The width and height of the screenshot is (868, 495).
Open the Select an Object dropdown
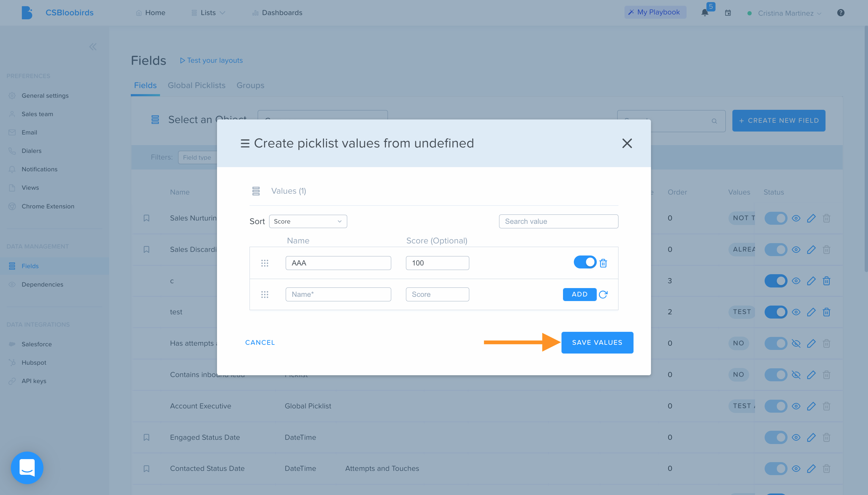[x=322, y=115]
